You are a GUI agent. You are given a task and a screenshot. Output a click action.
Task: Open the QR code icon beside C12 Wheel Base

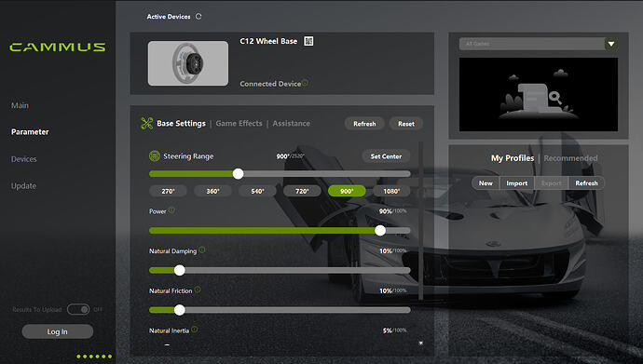(308, 41)
